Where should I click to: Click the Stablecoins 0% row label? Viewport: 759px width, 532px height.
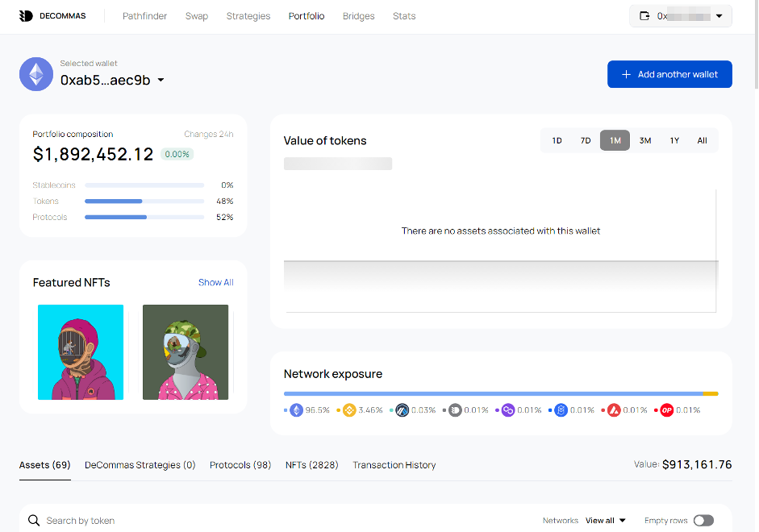[54, 185]
